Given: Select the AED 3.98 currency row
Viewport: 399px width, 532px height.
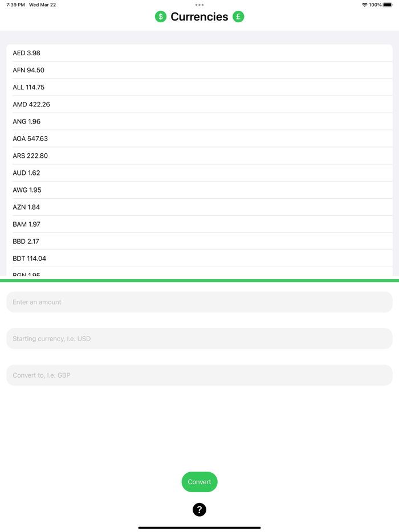Looking at the screenshot, I should click(199, 52).
